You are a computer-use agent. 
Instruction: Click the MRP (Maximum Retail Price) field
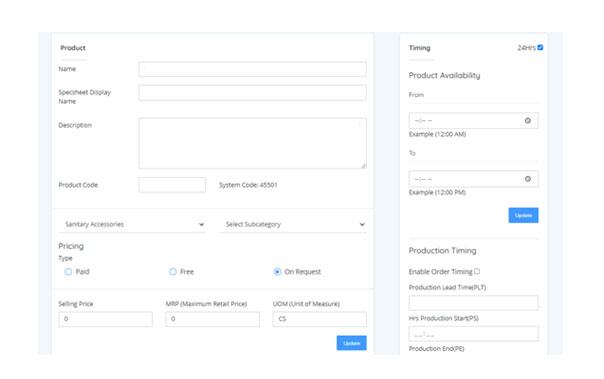click(212, 319)
